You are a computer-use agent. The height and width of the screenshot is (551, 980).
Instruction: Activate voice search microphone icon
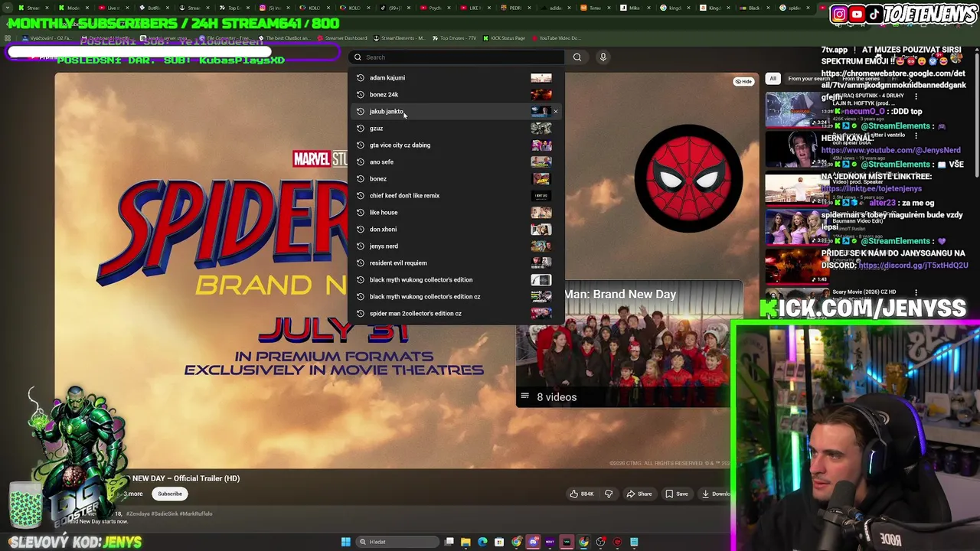tap(603, 57)
